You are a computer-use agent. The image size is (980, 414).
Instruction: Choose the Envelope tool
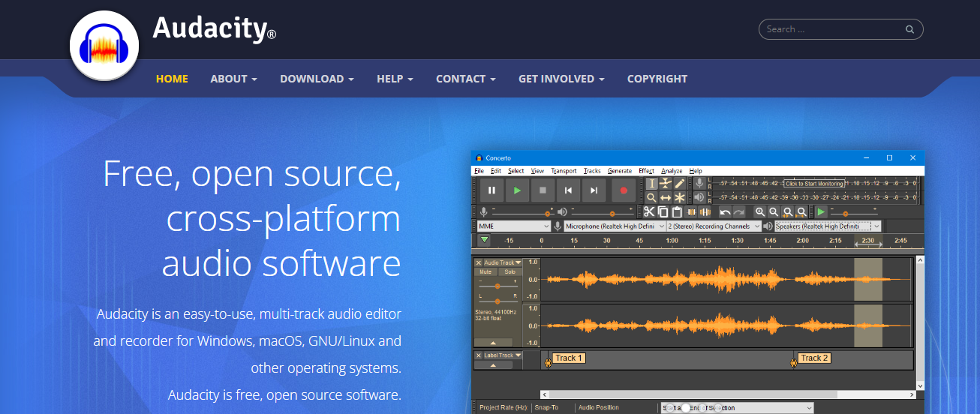click(665, 184)
